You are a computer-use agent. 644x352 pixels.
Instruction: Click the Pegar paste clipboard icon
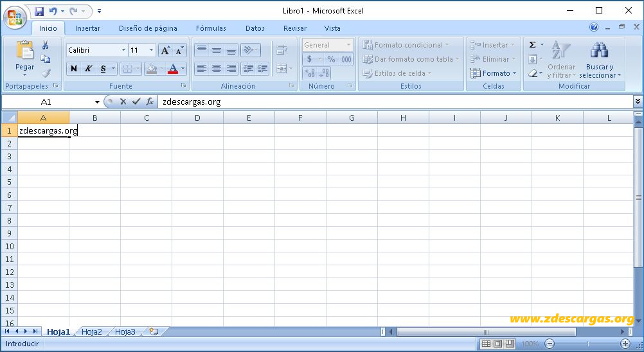pos(24,51)
